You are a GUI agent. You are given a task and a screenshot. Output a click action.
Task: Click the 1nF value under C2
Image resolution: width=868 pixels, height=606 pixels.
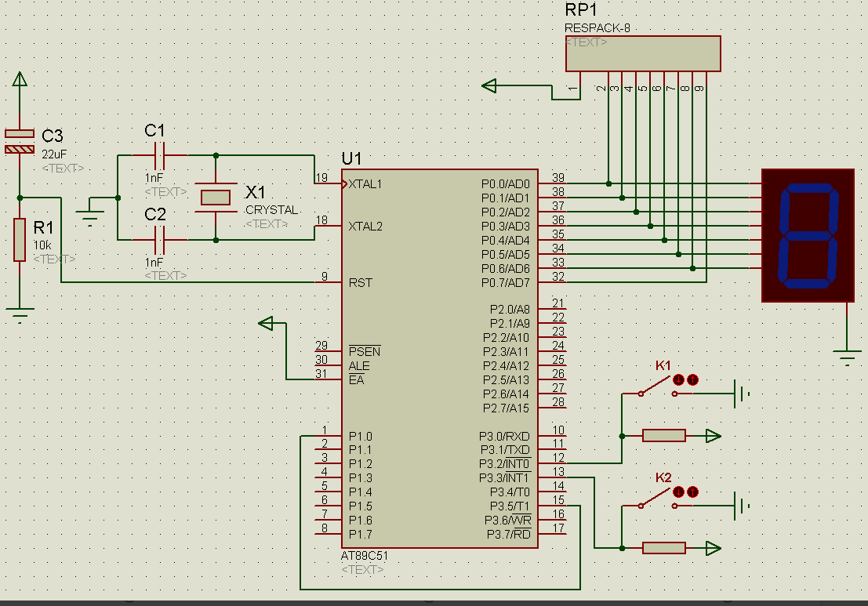click(154, 263)
